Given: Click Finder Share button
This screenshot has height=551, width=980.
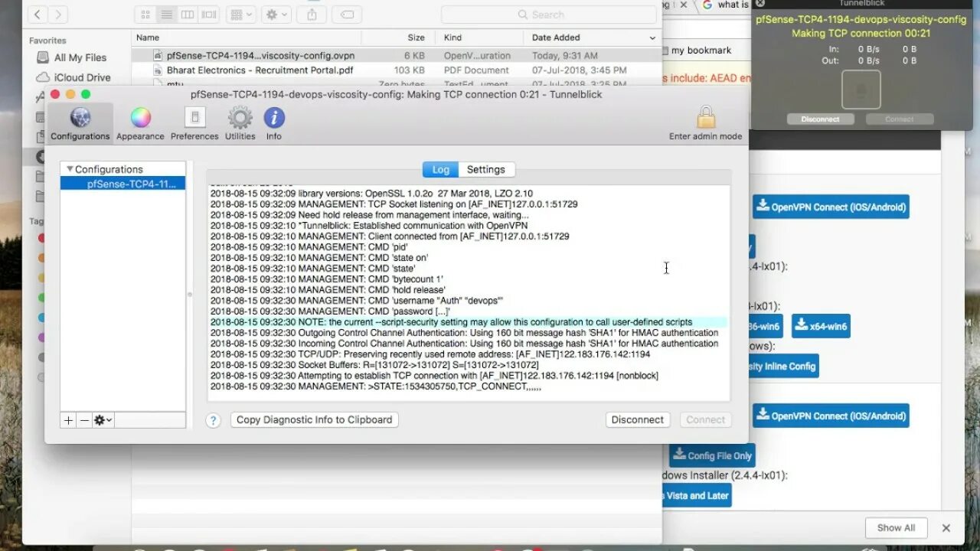Looking at the screenshot, I should [x=312, y=15].
